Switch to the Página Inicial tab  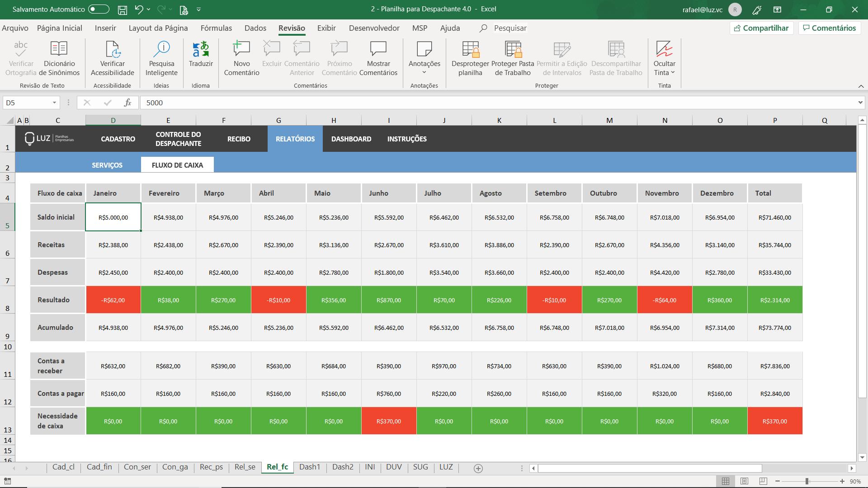point(60,28)
